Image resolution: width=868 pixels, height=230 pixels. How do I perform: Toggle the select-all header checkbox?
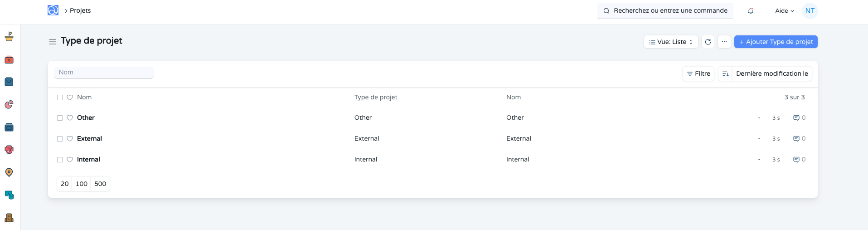click(x=60, y=98)
